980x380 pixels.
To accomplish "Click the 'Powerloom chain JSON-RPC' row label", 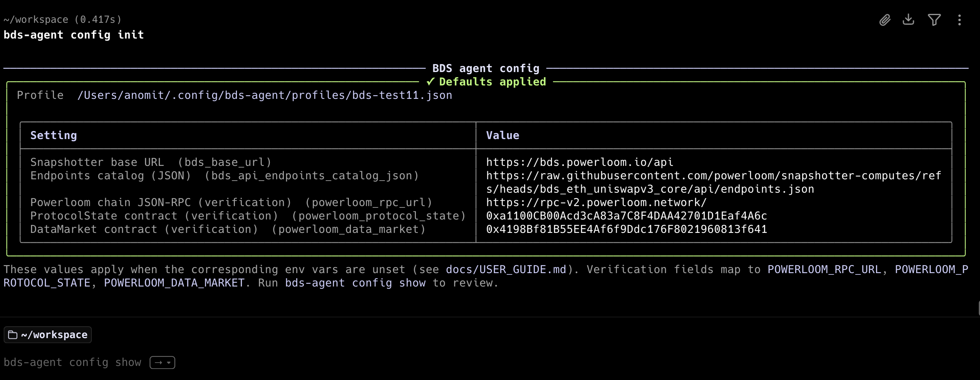I will (231, 202).
